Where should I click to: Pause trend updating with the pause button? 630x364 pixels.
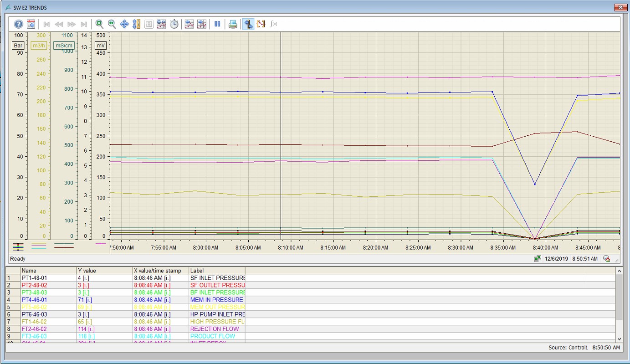point(217,24)
